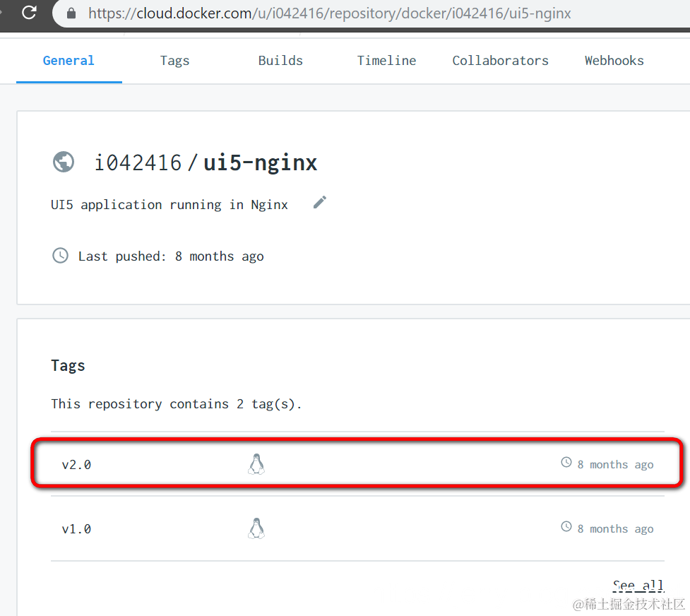Reload the page with the refresh icon

coord(29,12)
